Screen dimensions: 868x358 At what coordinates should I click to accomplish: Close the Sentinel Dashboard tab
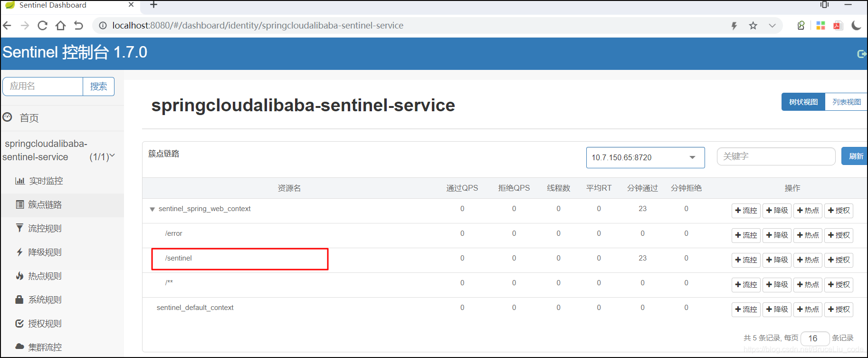click(131, 5)
